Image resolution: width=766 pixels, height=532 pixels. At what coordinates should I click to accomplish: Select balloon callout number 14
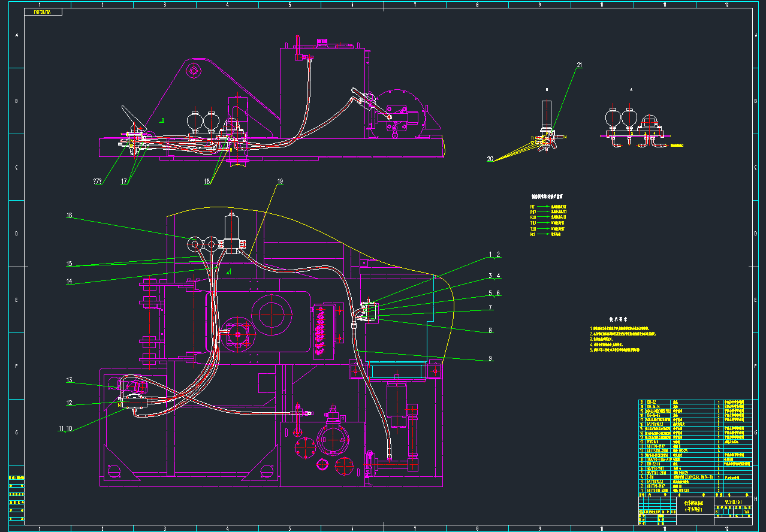pos(70,281)
